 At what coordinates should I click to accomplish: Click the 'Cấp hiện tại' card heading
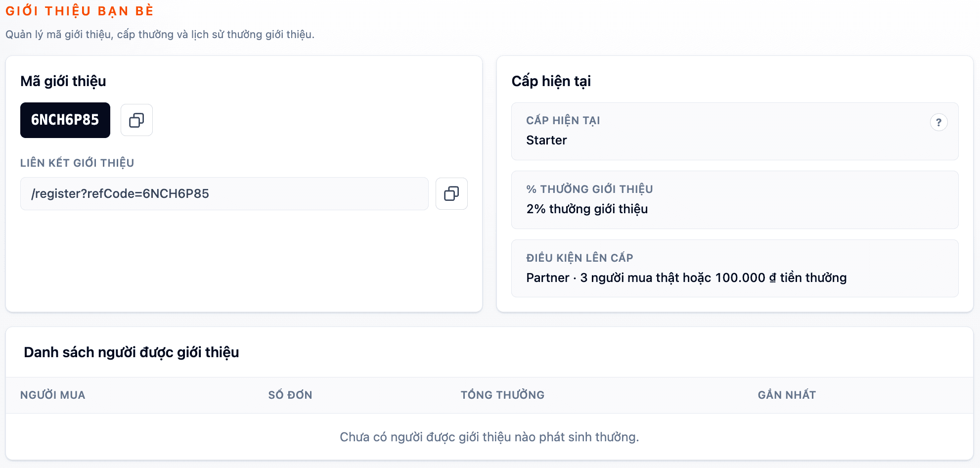(x=551, y=81)
